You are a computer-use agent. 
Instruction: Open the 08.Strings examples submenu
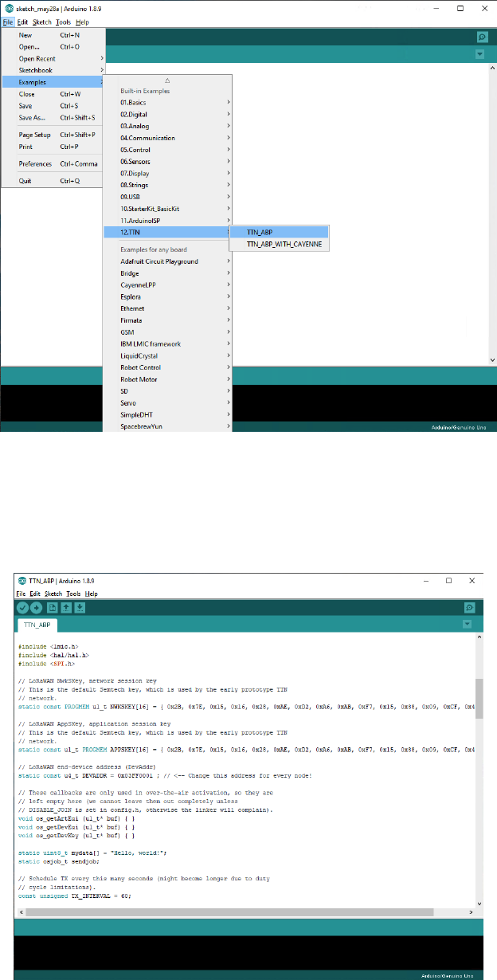click(x=166, y=185)
